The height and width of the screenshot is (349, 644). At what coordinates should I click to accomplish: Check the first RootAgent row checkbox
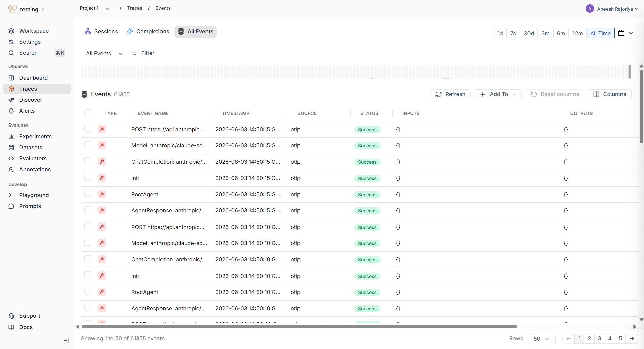[x=88, y=193]
